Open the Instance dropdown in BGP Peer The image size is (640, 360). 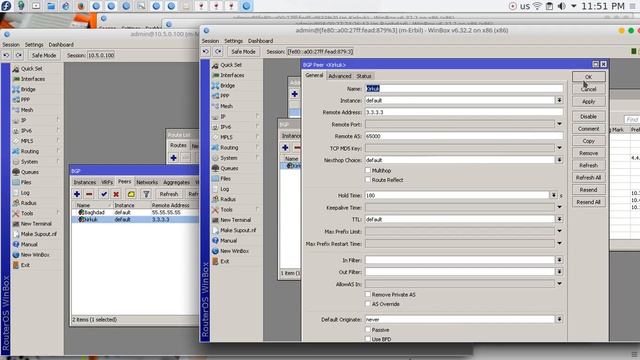point(559,100)
